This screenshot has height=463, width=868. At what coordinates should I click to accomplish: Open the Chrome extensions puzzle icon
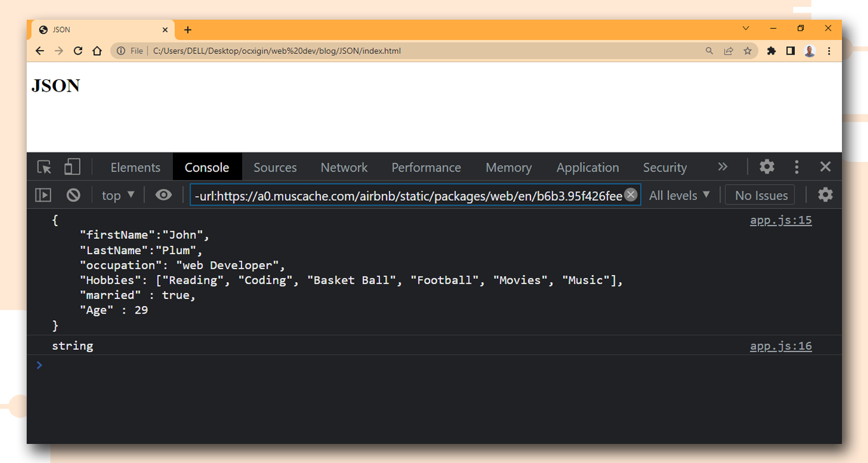coord(771,51)
